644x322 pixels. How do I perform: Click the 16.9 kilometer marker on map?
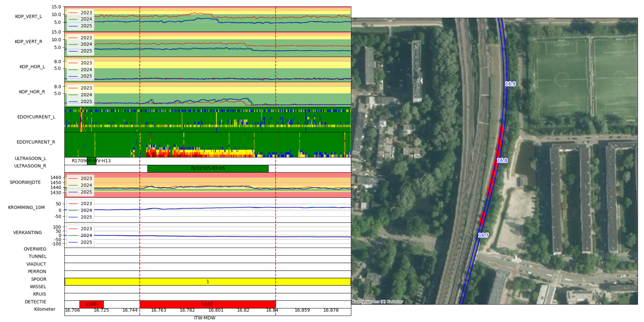511,84
